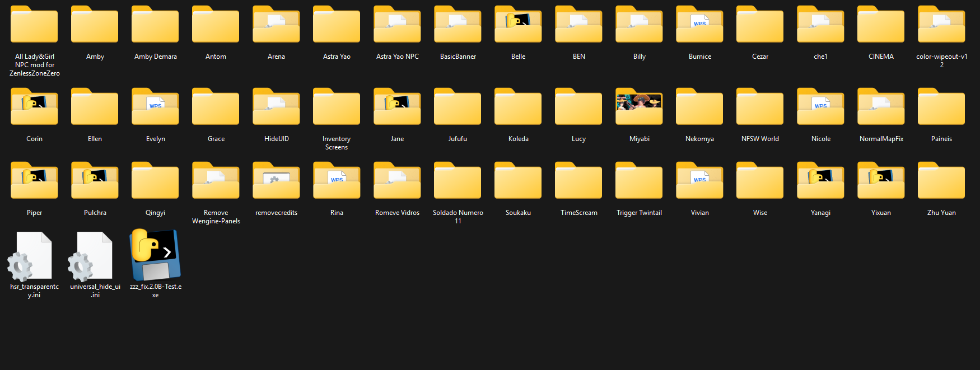The image size is (980, 370).
Task: Open the HideUID folder
Action: pyautogui.click(x=276, y=107)
